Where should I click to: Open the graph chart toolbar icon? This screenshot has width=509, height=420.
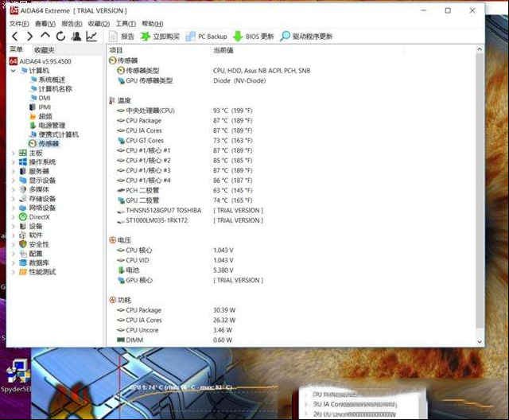tap(91, 37)
